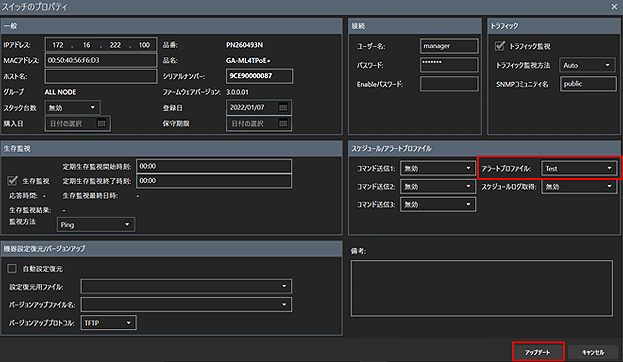
Task: Click the first IP address octet 172
Action: pyautogui.click(x=58, y=45)
